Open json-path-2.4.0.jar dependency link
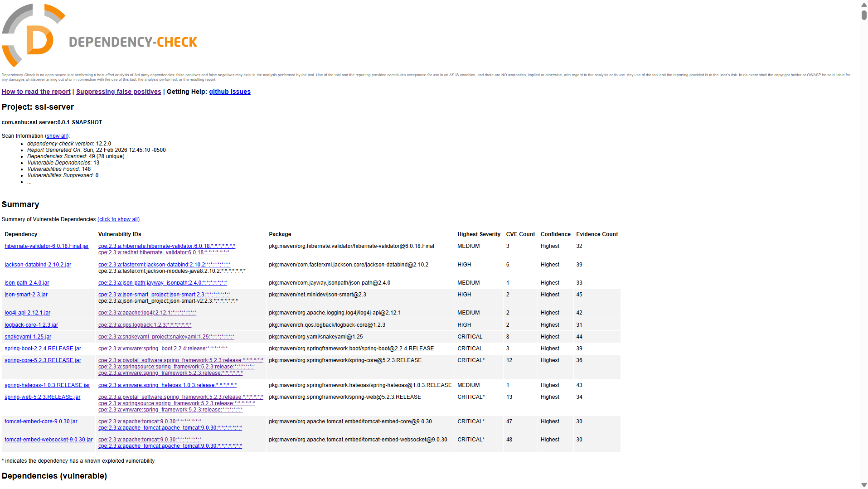Viewport: 868px width, 489px height. (x=27, y=283)
